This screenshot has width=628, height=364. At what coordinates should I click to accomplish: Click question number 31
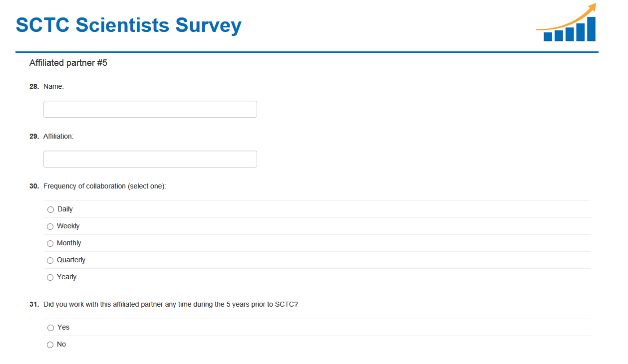(34, 304)
